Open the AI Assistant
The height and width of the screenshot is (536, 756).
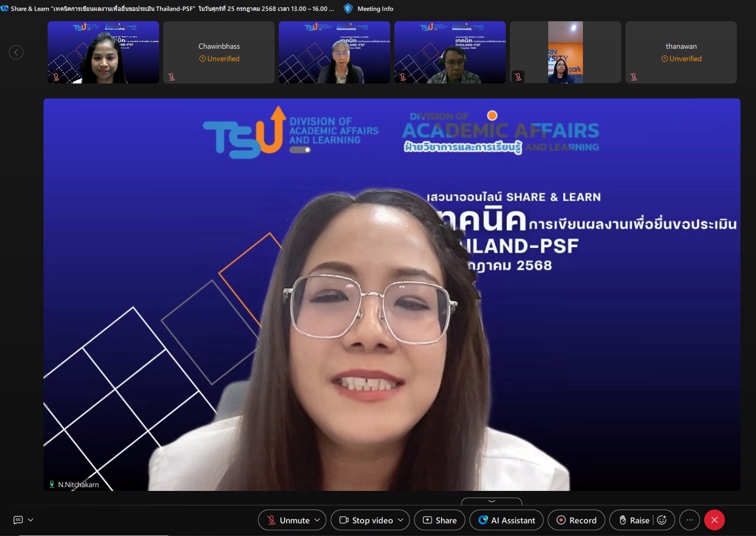point(506,520)
